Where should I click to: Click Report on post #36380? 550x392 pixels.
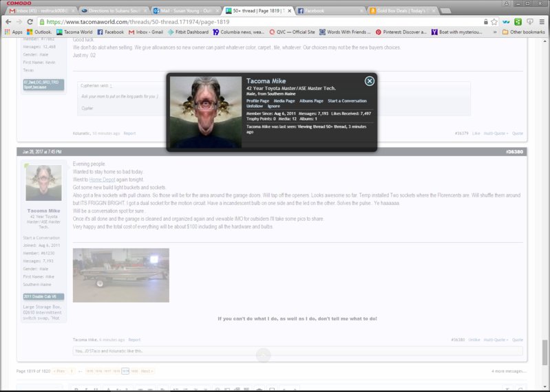click(x=134, y=340)
